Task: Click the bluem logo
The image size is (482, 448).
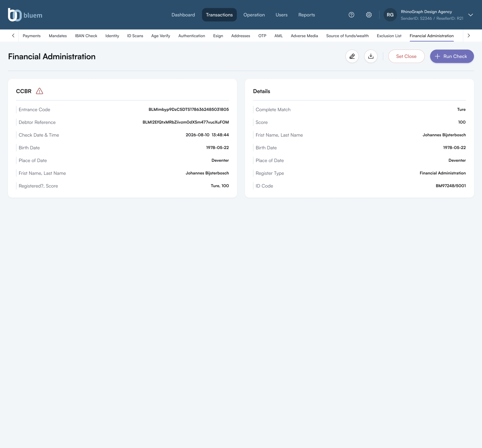Action: coord(25,15)
